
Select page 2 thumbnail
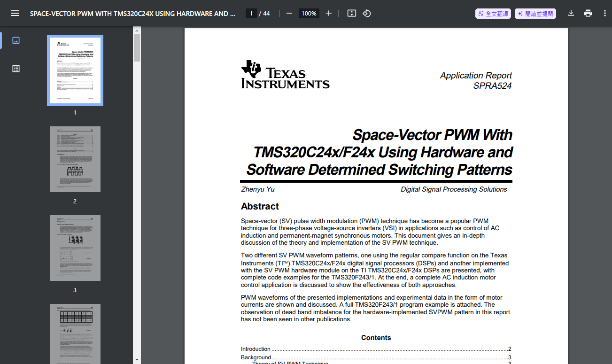(75, 159)
